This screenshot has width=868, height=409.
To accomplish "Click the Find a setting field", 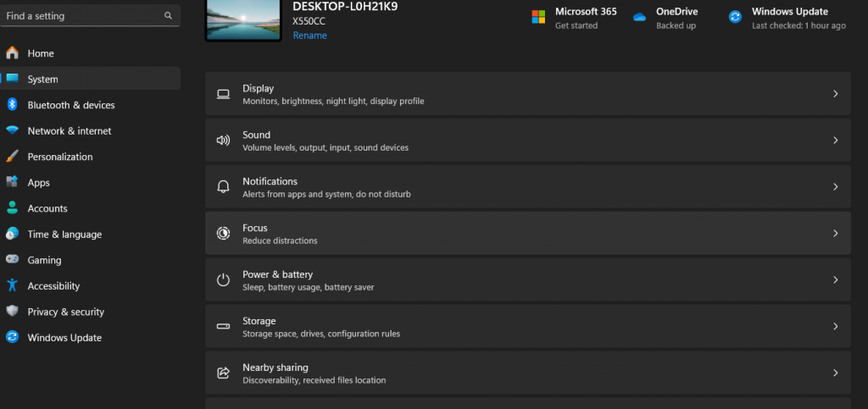I will (x=90, y=16).
